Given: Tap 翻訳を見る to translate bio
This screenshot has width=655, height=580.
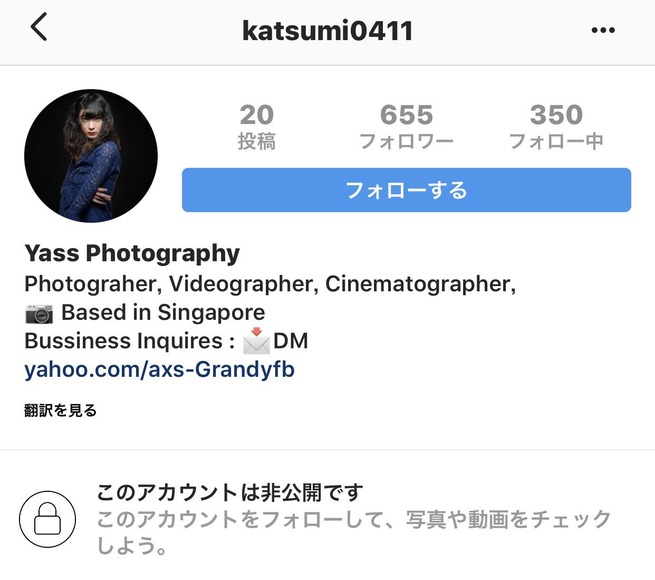Looking at the screenshot, I should (x=60, y=410).
